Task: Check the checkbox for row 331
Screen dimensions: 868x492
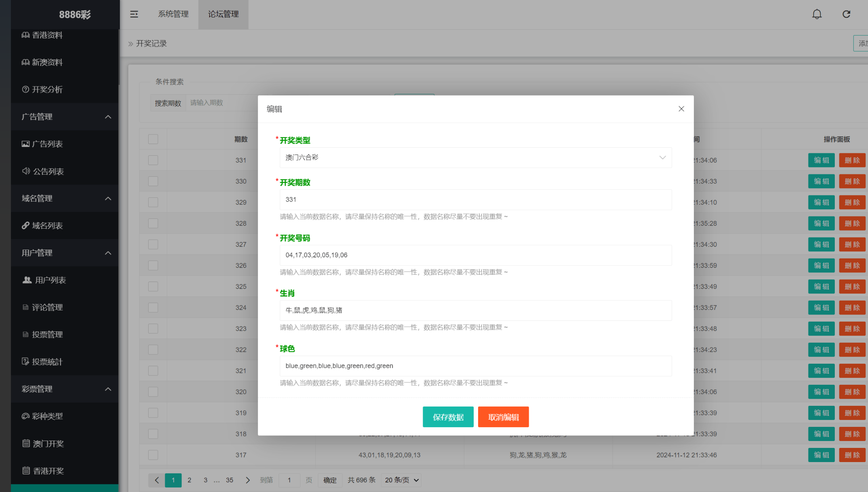Action: point(153,160)
